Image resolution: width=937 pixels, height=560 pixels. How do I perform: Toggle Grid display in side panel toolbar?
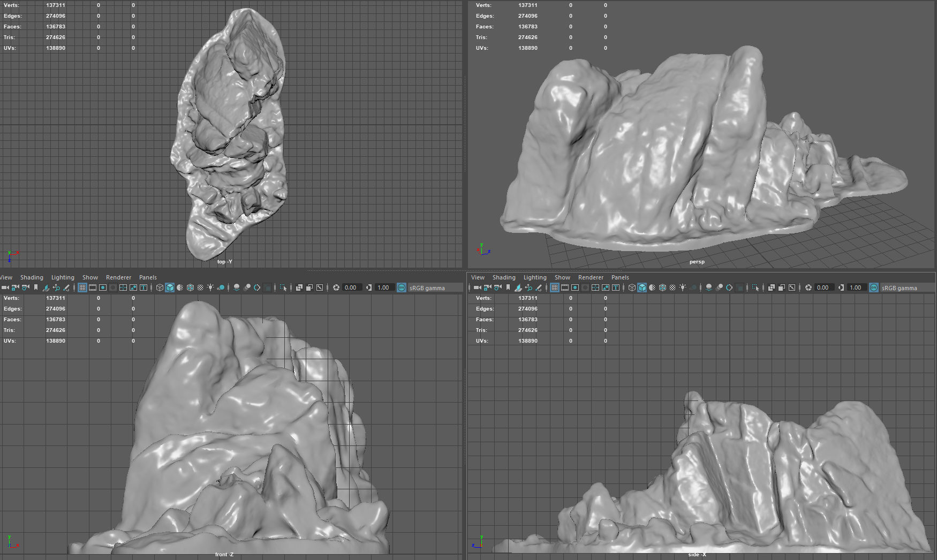[x=555, y=287]
